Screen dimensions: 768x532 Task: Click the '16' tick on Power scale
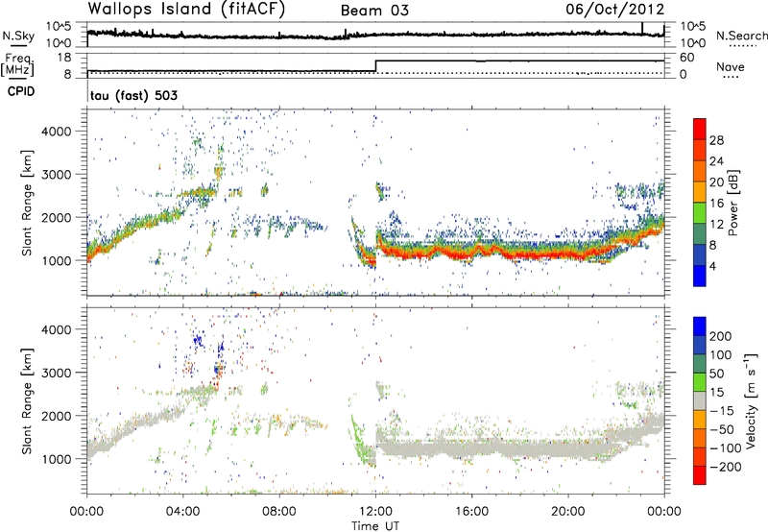[716, 204]
